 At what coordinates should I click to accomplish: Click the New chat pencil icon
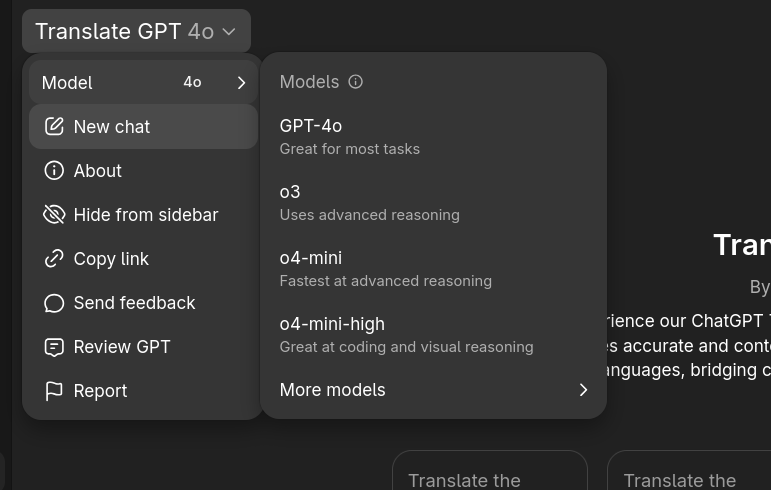coord(54,126)
